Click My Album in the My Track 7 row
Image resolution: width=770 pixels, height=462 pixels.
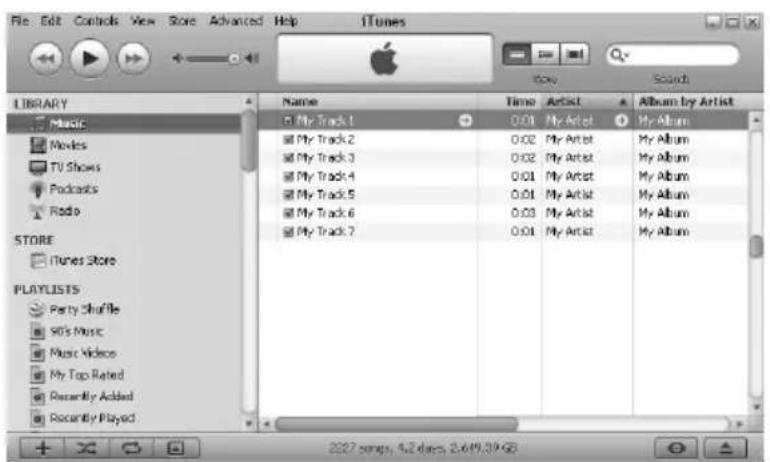[x=664, y=231]
